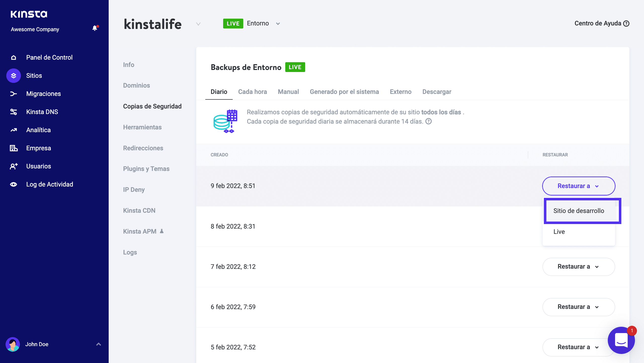644x363 pixels.
Task: Open Restaurar a for 7 feb 2022
Action: 579,267
